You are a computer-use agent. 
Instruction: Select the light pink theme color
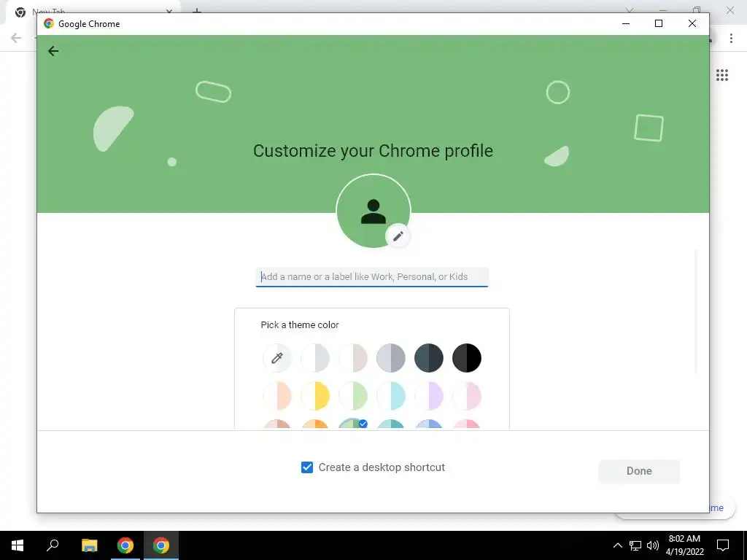tap(467, 396)
